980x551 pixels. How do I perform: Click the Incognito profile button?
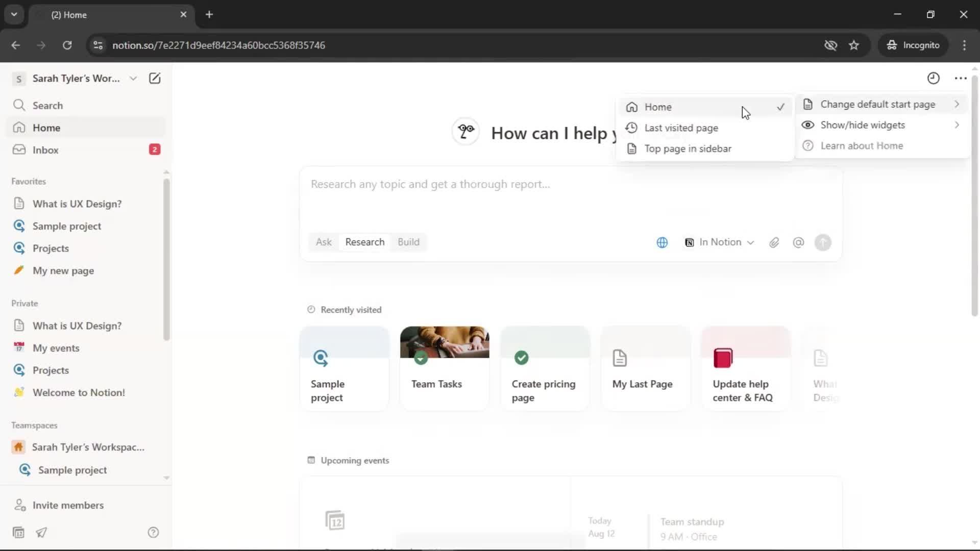tap(913, 45)
